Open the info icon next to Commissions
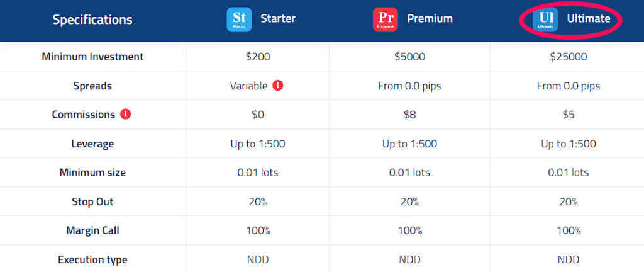Screen dimensions: 644x272 click(125, 114)
